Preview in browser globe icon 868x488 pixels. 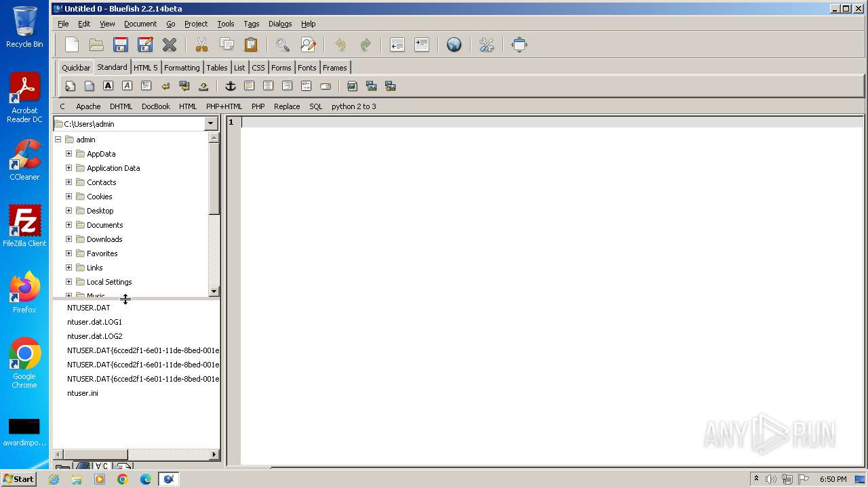pos(454,45)
